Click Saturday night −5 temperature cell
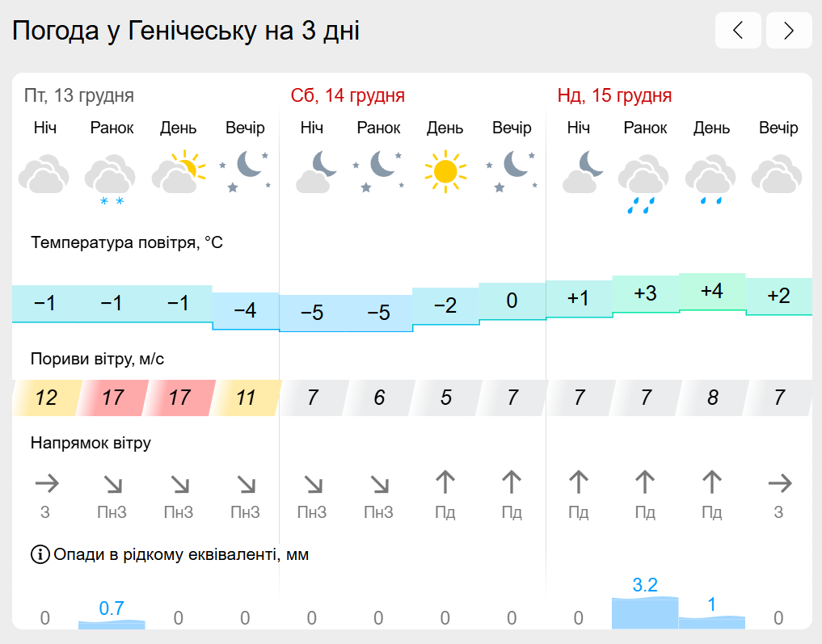 tap(312, 314)
